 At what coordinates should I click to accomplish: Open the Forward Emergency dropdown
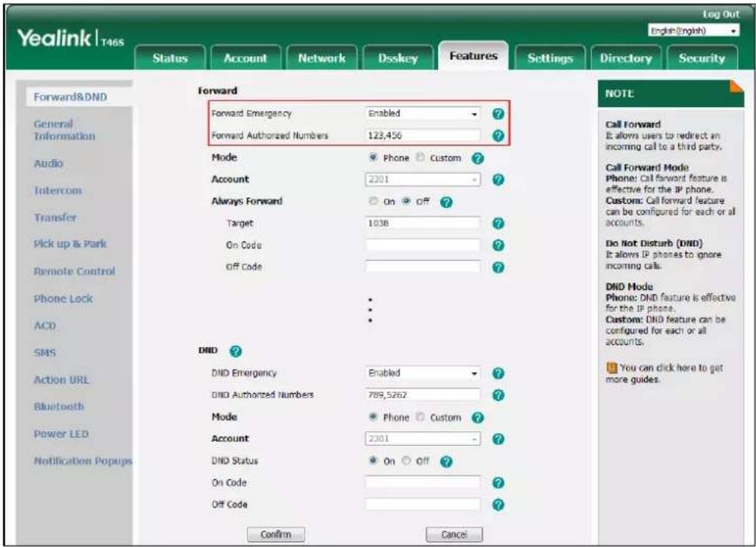coord(422,114)
